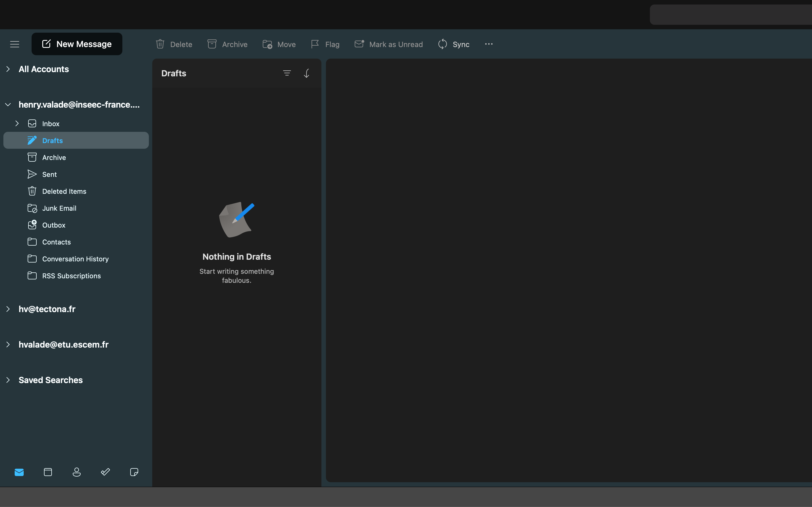812x507 pixels.
Task: Open the Tasks checkmark view icon
Action: coord(105,472)
